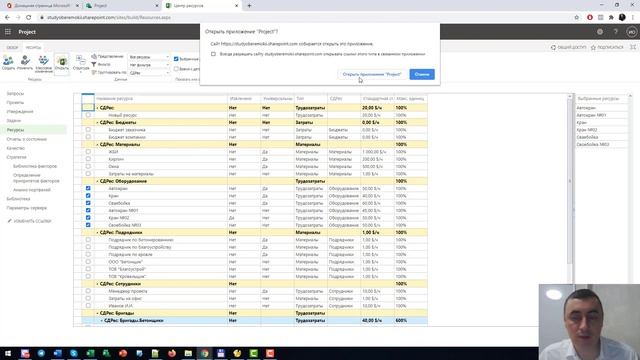The width and height of the screenshot is (640, 360).
Task: Click Открыть приложение "Project" button
Action: (x=372, y=74)
